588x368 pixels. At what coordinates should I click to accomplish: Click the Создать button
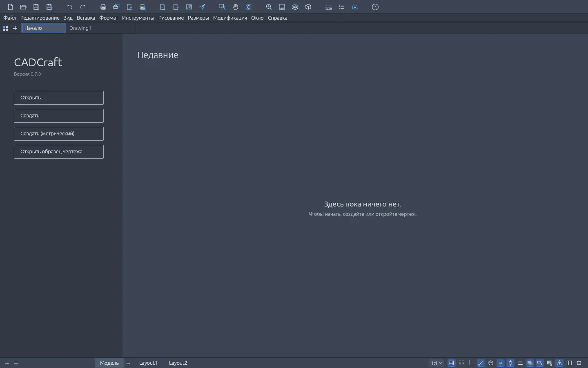(59, 116)
